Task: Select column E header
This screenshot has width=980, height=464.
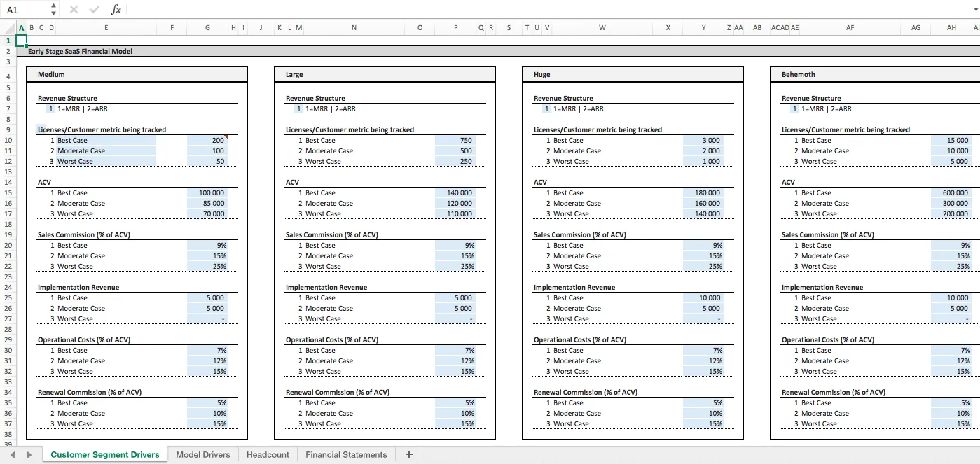Action: click(x=106, y=28)
